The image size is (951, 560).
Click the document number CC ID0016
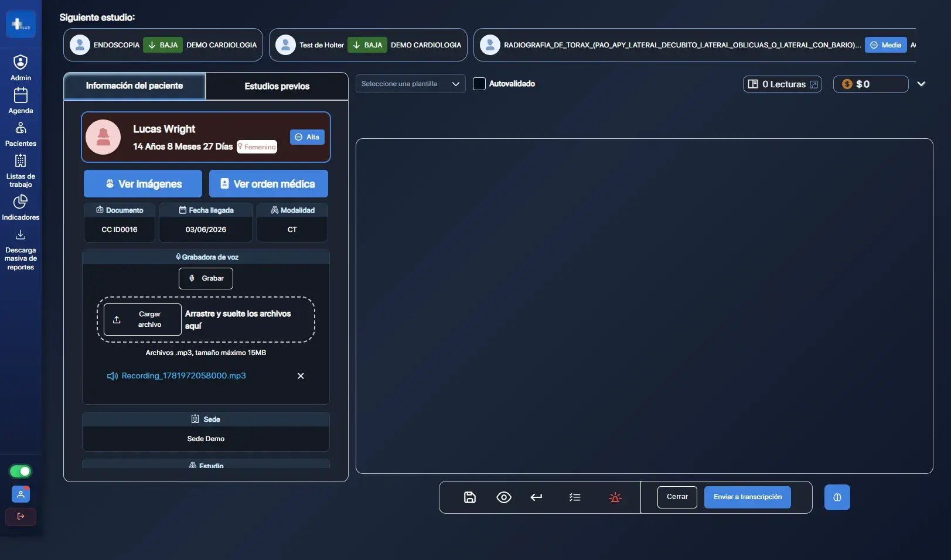tap(120, 230)
